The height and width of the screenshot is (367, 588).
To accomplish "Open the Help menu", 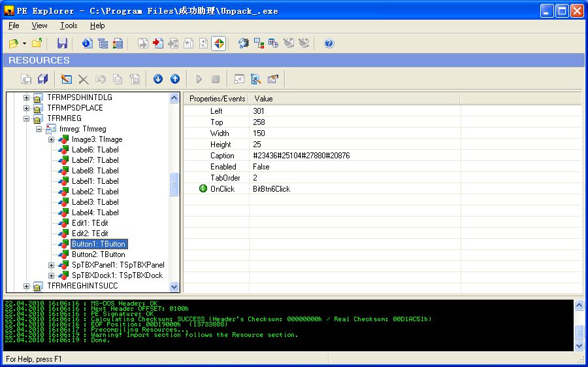I will pos(97,26).
